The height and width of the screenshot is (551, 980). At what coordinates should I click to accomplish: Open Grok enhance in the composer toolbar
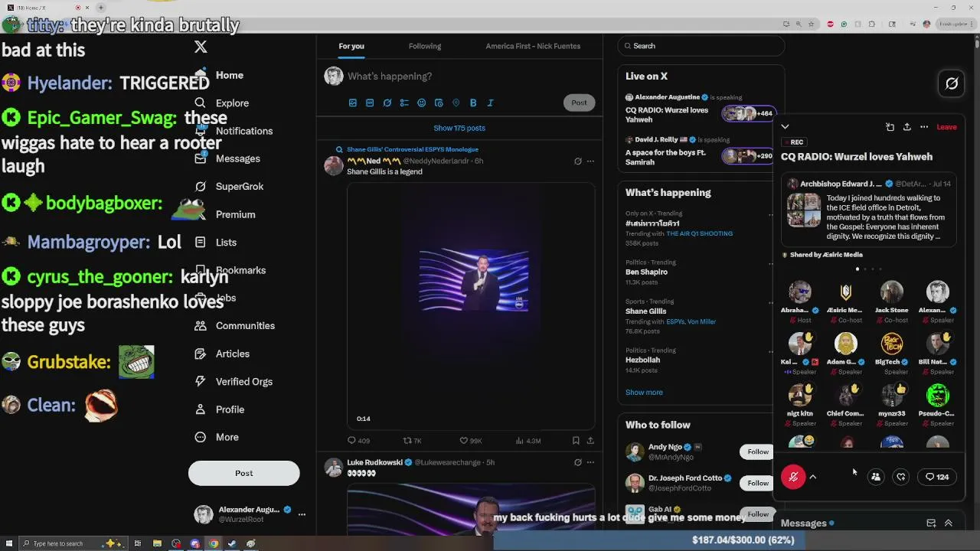387,103
